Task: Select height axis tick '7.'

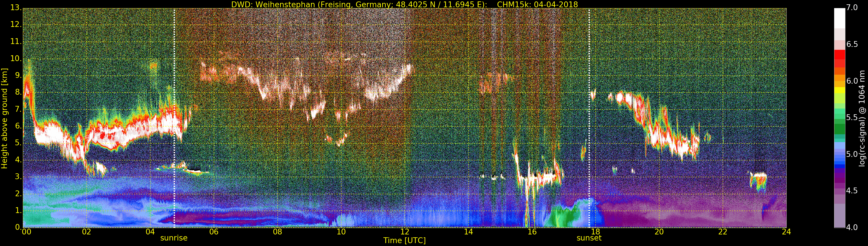Action: tap(18, 109)
